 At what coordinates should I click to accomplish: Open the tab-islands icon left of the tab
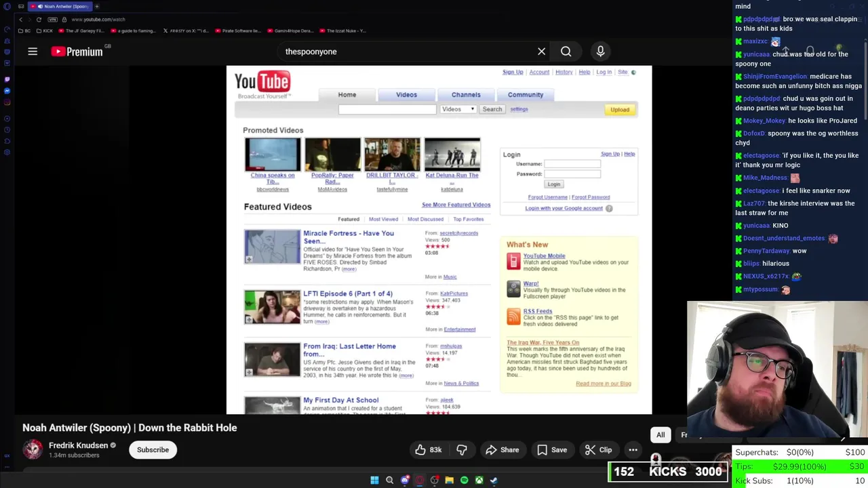(x=21, y=6)
